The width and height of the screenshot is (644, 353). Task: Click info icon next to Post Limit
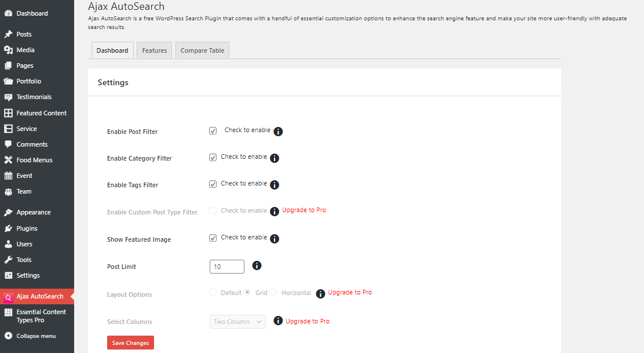(257, 265)
